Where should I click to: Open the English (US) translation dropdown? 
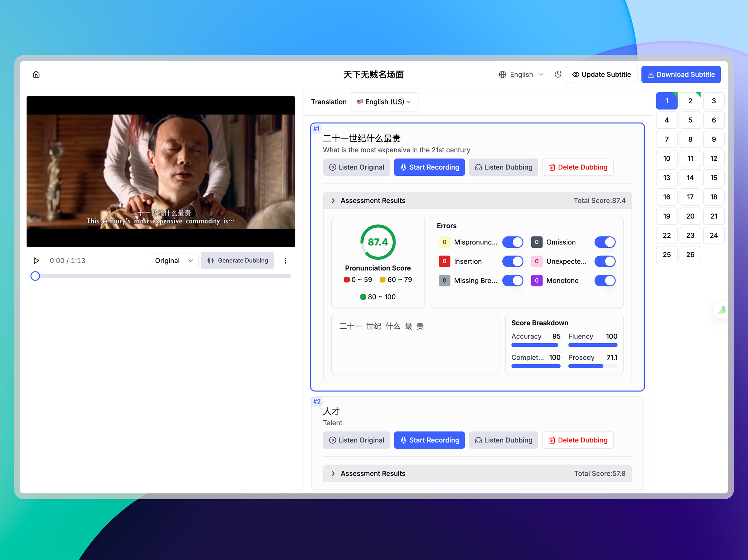pos(384,102)
